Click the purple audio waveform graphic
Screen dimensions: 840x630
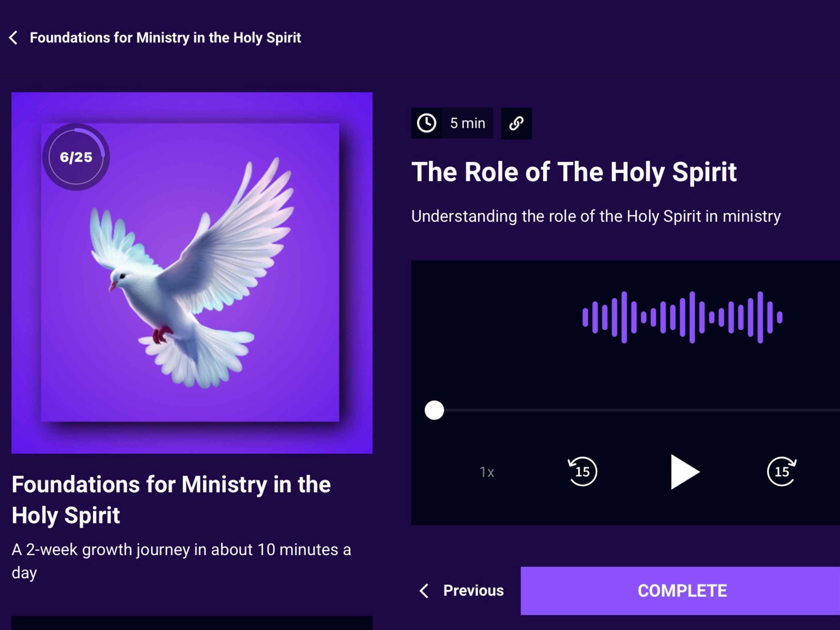point(682,317)
